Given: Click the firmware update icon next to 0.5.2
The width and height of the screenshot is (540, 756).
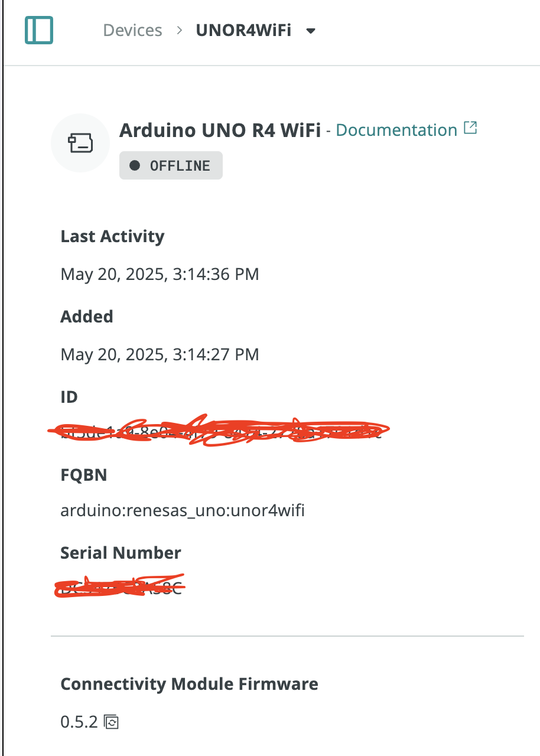Looking at the screenshot, I should click(111, 722).
